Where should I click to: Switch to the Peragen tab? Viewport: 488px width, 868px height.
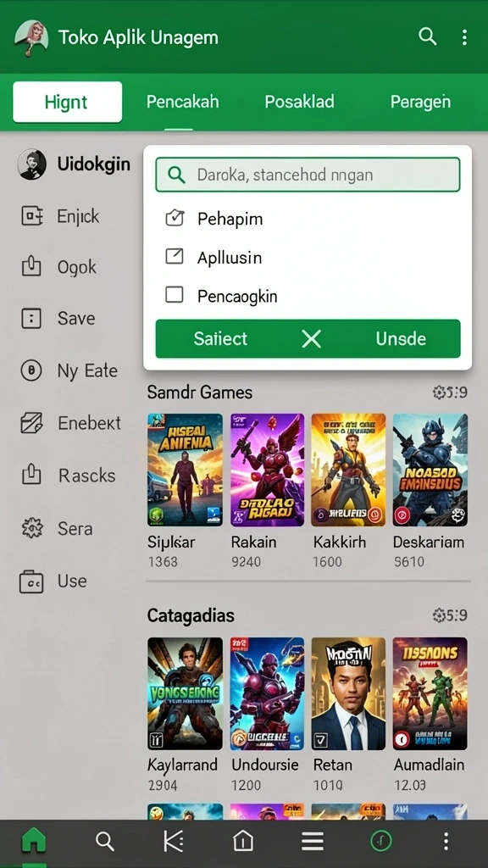(420, 102)
